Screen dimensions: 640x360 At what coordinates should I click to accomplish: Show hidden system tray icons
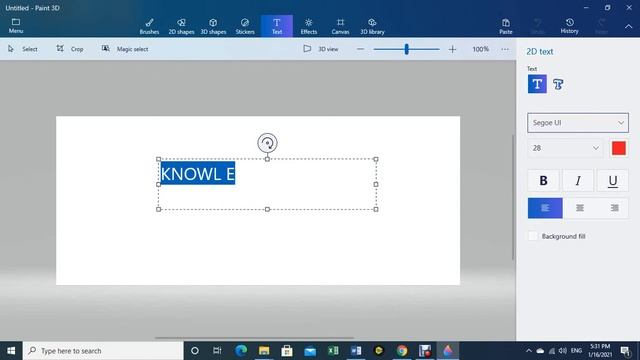[x=529, y=351]
